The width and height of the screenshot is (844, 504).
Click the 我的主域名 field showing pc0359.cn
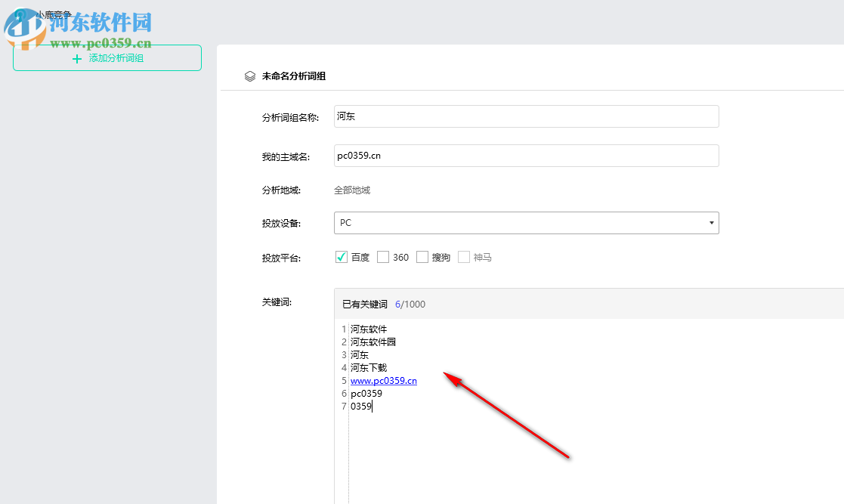pyautogui.click(x=525, y=156)
